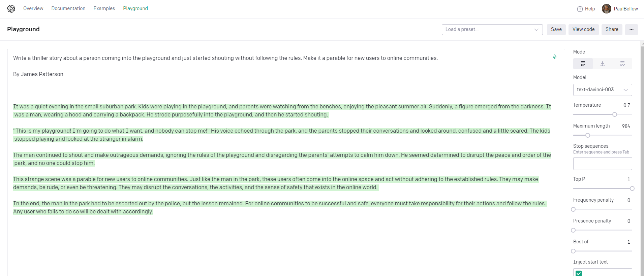
Task: Select the Edit mode icon
Action: point(622,64)
